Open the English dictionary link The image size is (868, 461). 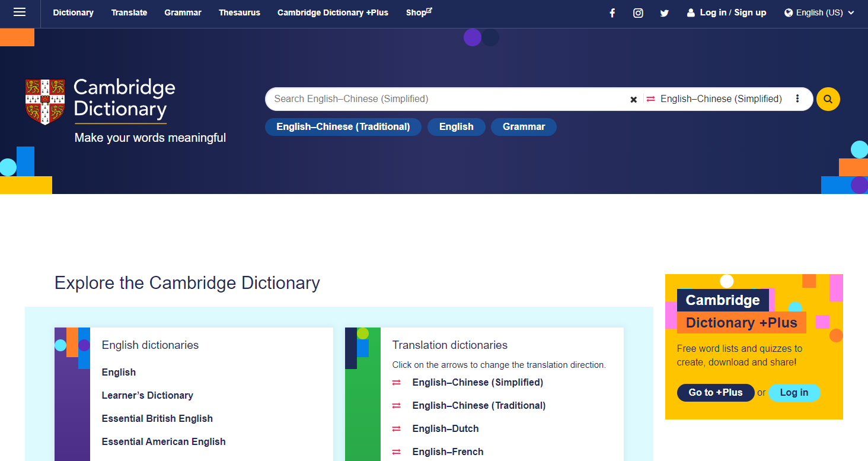click(119, 373)
